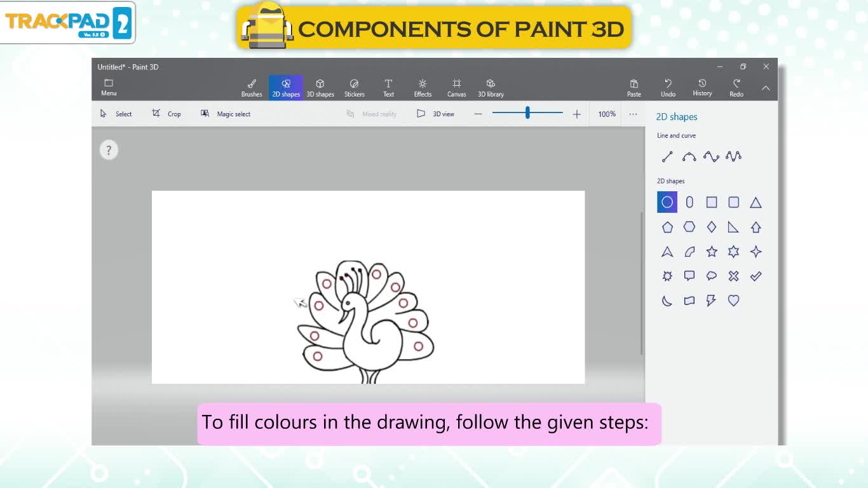Select the Triangle shape

point(756,202)
